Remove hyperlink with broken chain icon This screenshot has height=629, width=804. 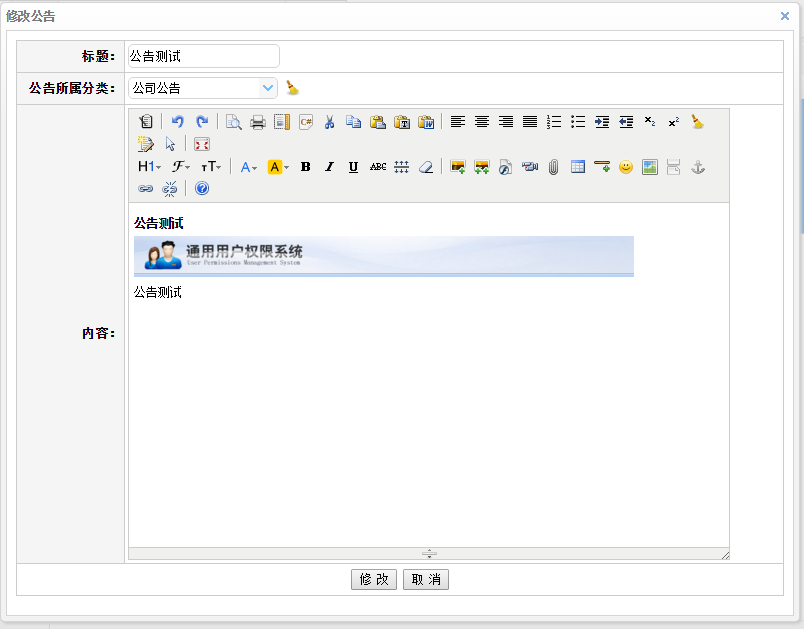[x=170, y=189]
